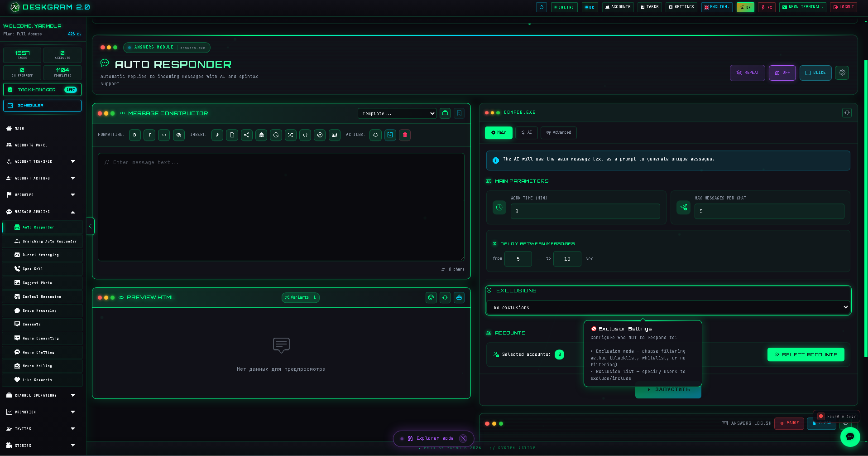Open the English language dropdown
868x456 pixels.
[x=717, y=7]
